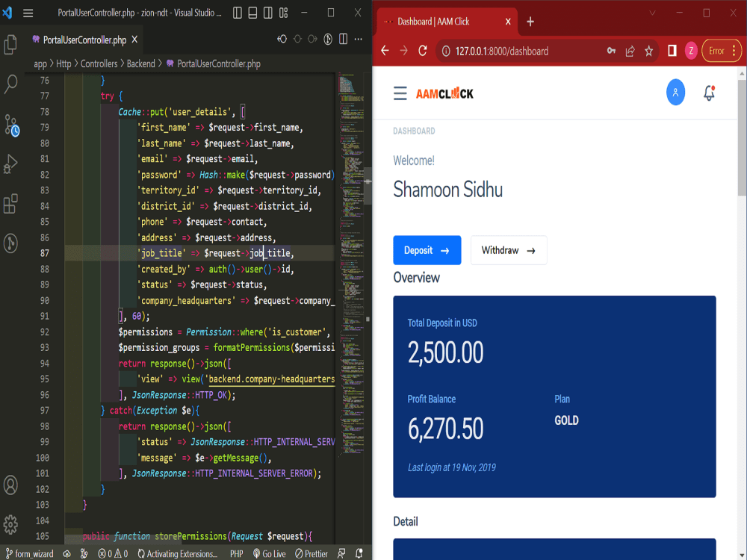Click the 'Backend' breadcrumb segment
The width and height of the screenshot is (747, 560).
[x=140, y=63]
